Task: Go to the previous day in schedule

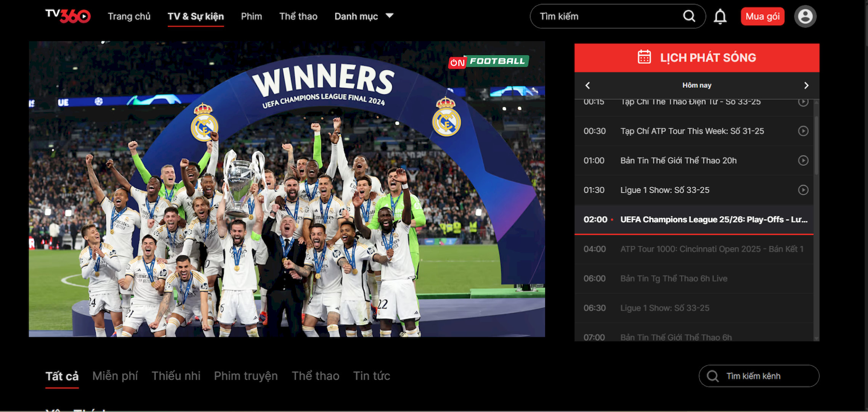Action: click(587, 85)
